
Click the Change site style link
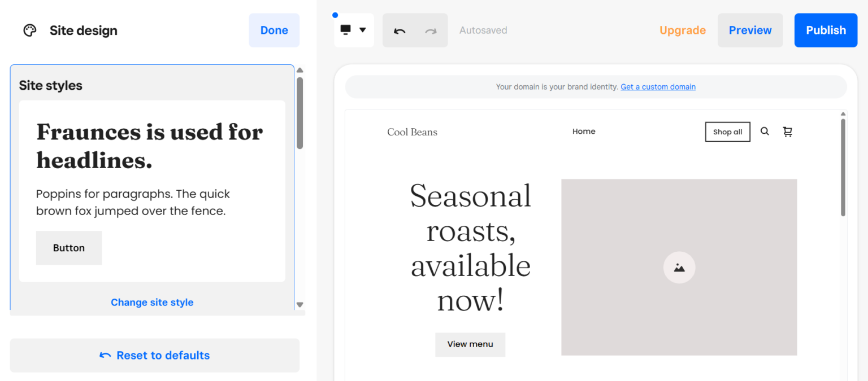pos(152,302)
